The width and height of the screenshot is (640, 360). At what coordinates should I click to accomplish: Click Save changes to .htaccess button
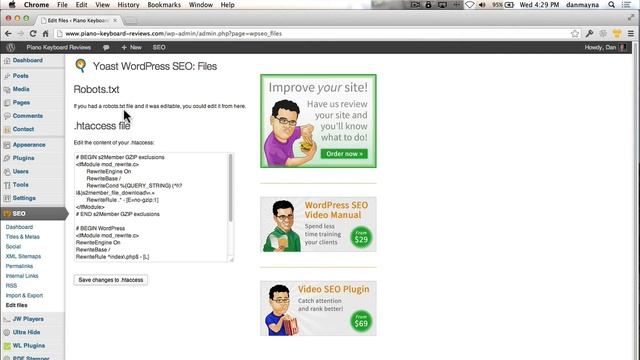point(111,280)
